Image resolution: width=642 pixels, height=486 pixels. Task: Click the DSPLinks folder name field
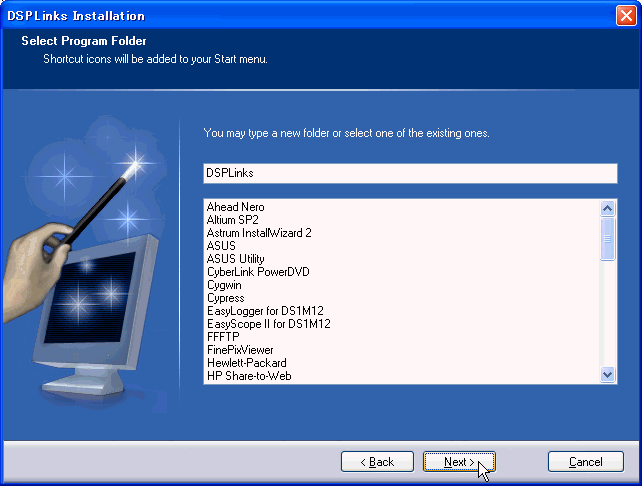[410, 173]
